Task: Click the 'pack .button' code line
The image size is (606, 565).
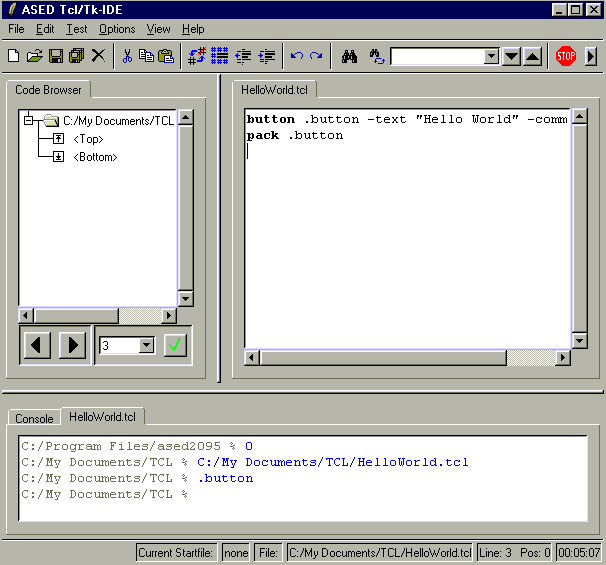Action: tap(295, 135)
